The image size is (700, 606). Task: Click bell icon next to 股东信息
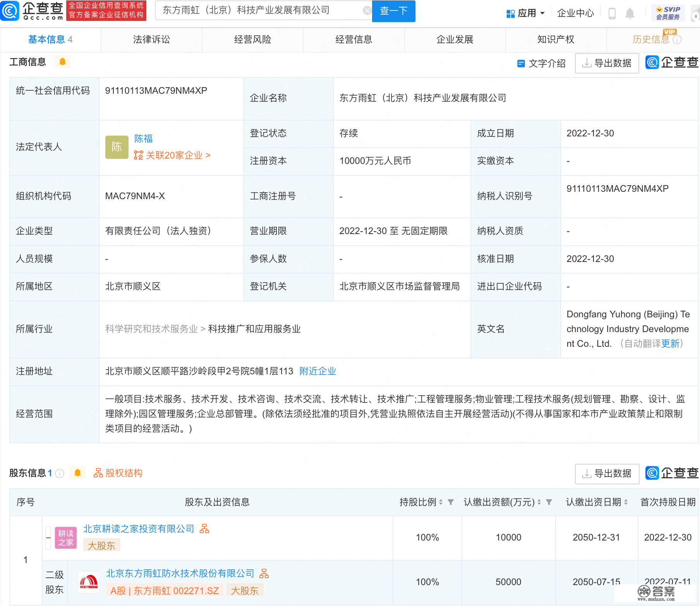[x=77, y=473]
